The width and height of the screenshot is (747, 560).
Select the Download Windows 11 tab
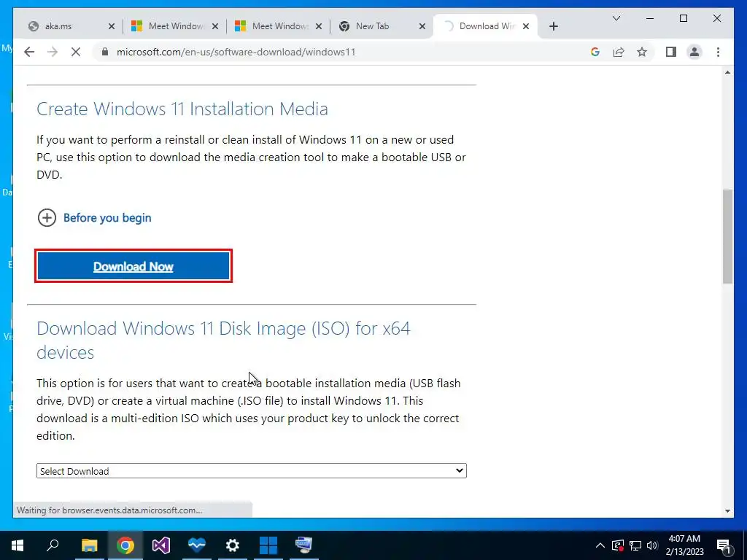point(484,26)
